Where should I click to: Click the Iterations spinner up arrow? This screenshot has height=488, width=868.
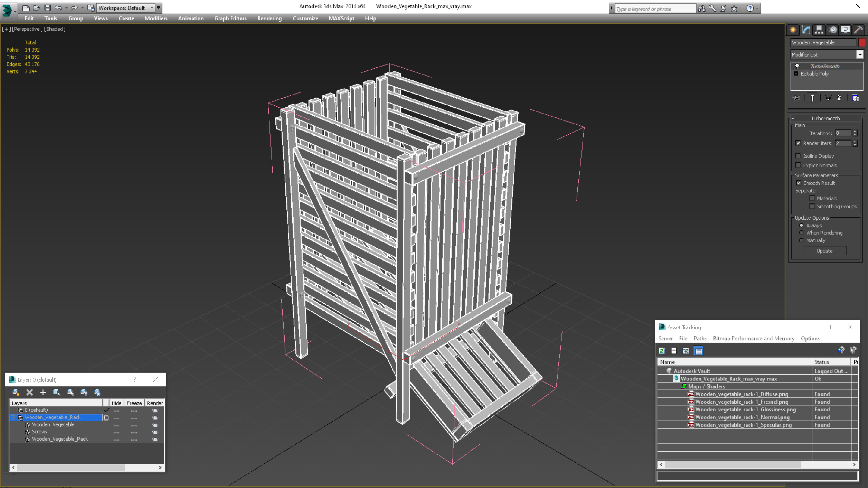pyautogui.click(x=855, y=131)
